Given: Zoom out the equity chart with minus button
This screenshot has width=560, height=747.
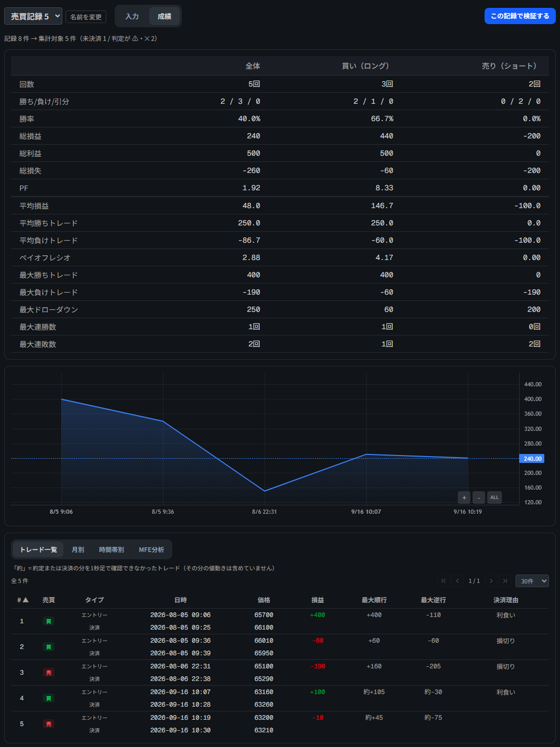Looking at the screenshot, I should click(x=479, y=497).
